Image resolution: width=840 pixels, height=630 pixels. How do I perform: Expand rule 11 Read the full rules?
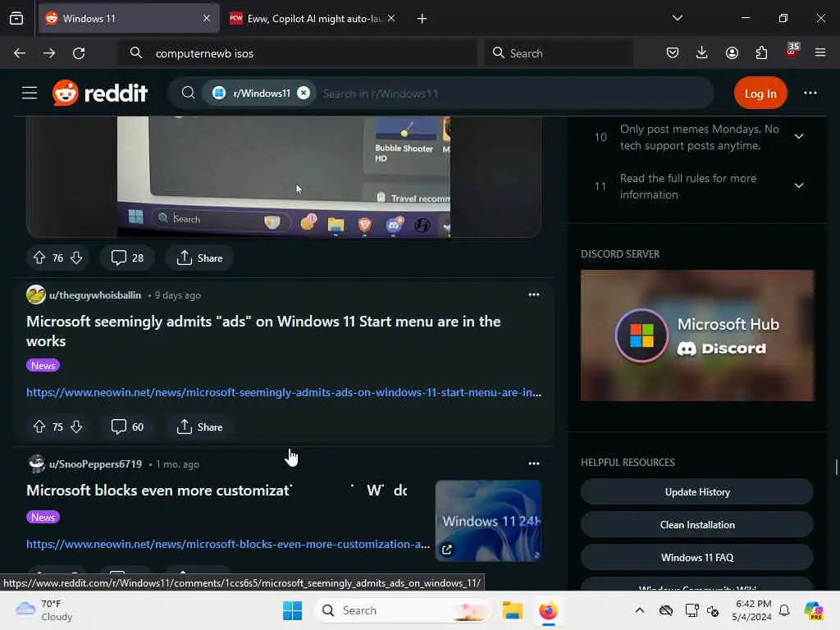pyautogui.click(x=798, y=186)
